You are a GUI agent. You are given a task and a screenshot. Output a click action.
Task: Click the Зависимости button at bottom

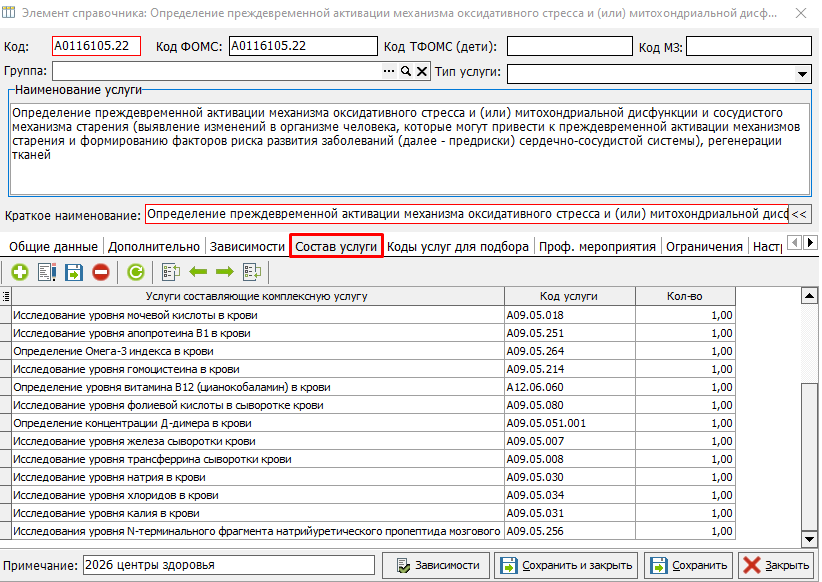coord(436,566)
